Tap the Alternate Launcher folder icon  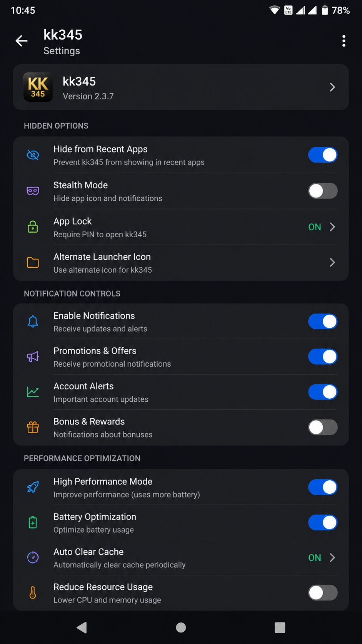click(x=33, y=263)
